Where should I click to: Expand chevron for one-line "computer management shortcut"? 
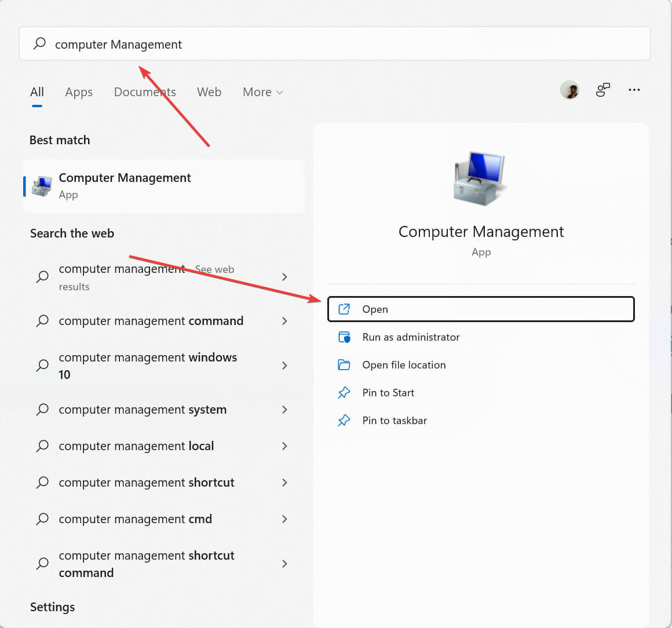(x=284, y=483)
